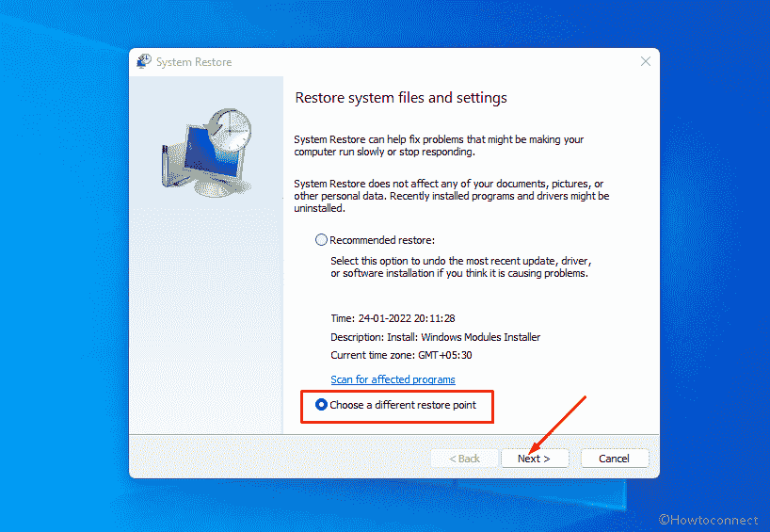Image resolution: width=770 pixels, height=532 pixels.
Task: Click the Time: 24-01-2022 20:11:28 text
Action: [393, 318]
